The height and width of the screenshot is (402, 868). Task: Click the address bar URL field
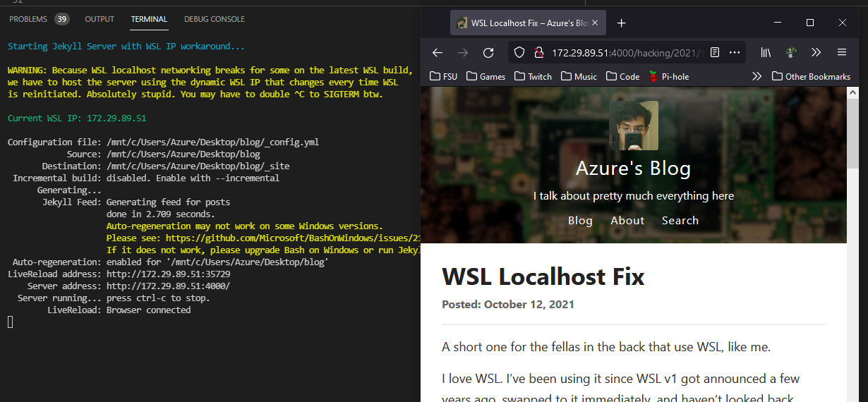click(628, 52)
